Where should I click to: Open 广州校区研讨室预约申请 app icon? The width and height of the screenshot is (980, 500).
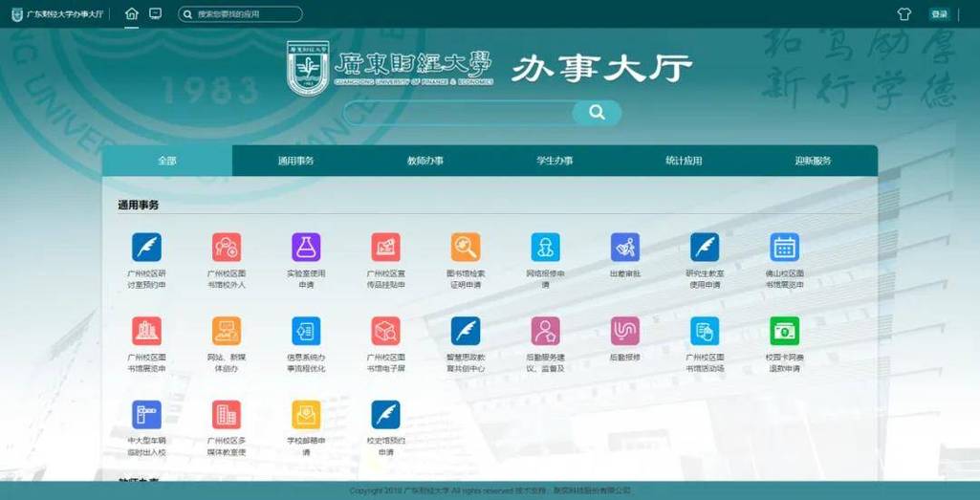pyautogui.click(x=146, y=247)
